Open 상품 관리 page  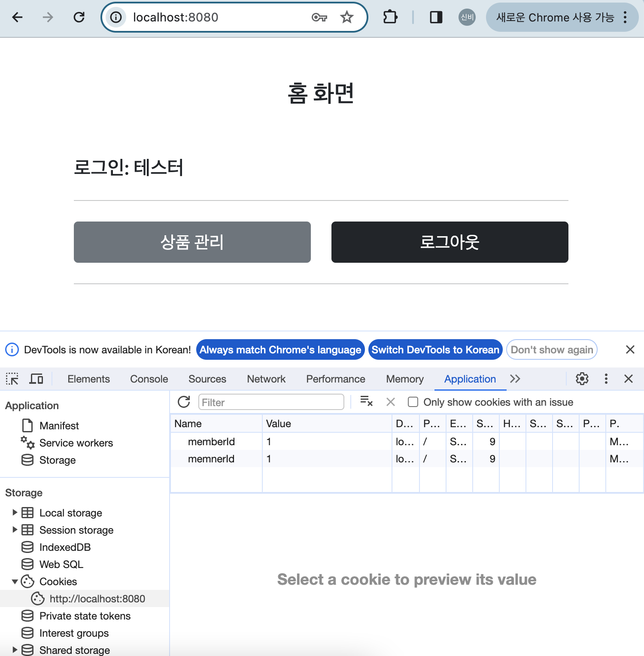click(x=192, y=242)
